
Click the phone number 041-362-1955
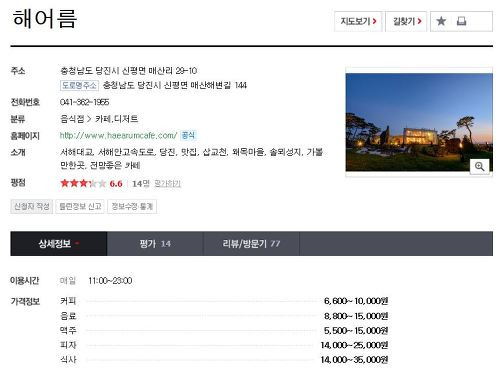tap(85, 102)
